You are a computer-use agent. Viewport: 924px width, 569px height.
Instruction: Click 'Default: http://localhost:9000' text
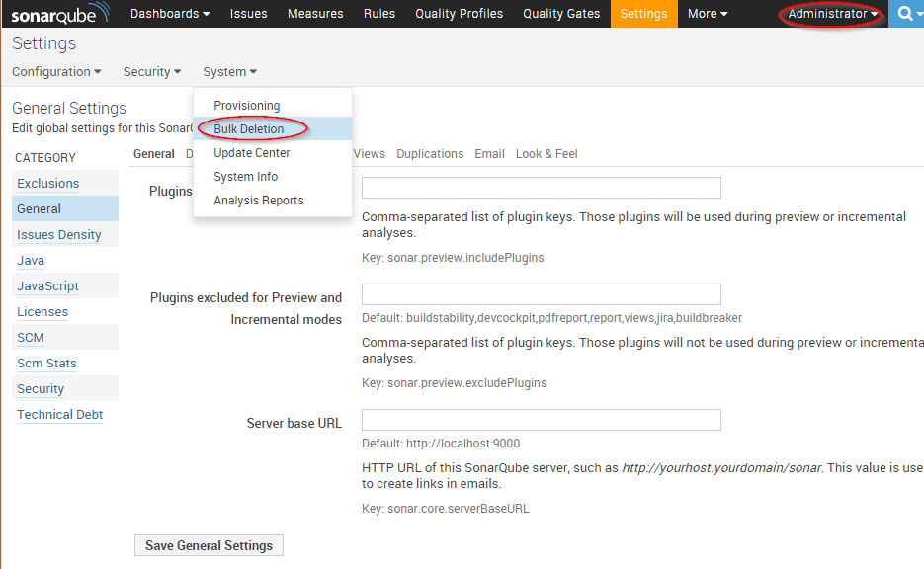441,443
